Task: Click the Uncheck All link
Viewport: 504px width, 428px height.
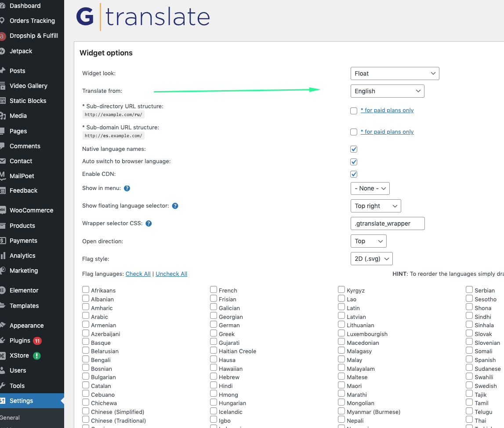Action: (x=171, y=274)
